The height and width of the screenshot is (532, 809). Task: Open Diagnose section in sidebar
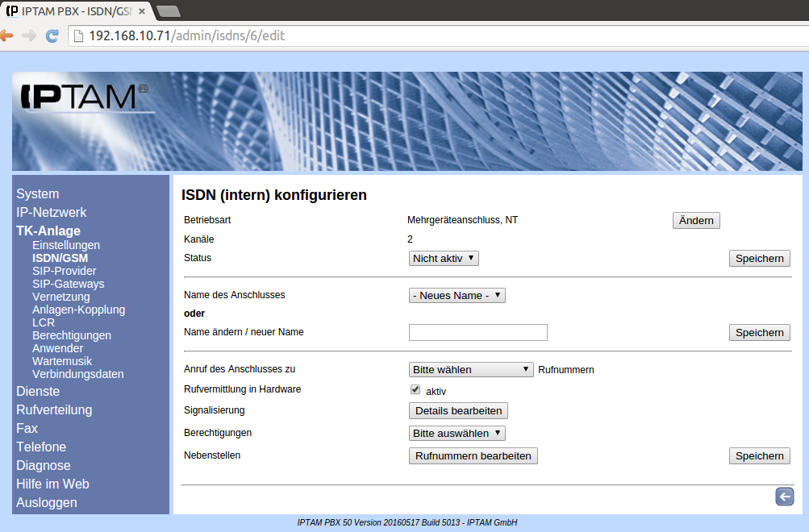[43, 465]
